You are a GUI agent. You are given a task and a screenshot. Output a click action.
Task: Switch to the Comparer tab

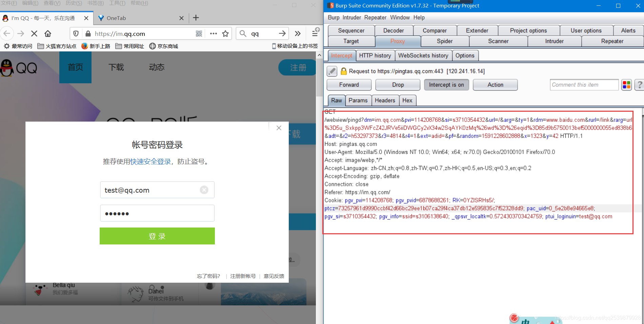click(x=435, y=30)
